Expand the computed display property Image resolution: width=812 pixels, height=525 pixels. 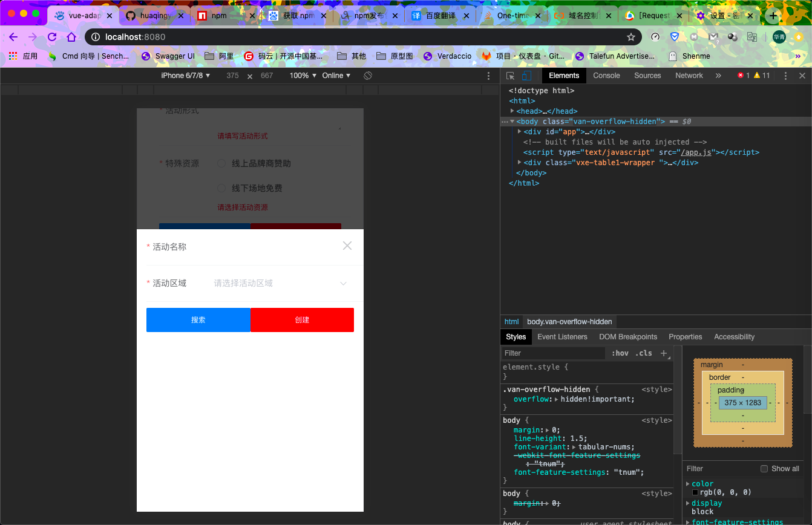pos(687,503)
